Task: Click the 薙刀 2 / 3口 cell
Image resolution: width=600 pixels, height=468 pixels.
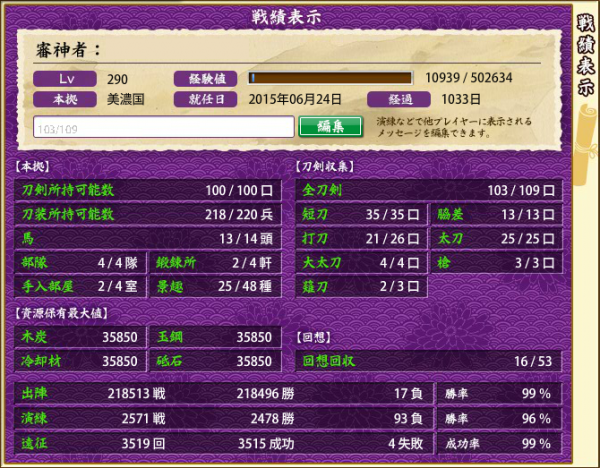Action: pos(361,287)
